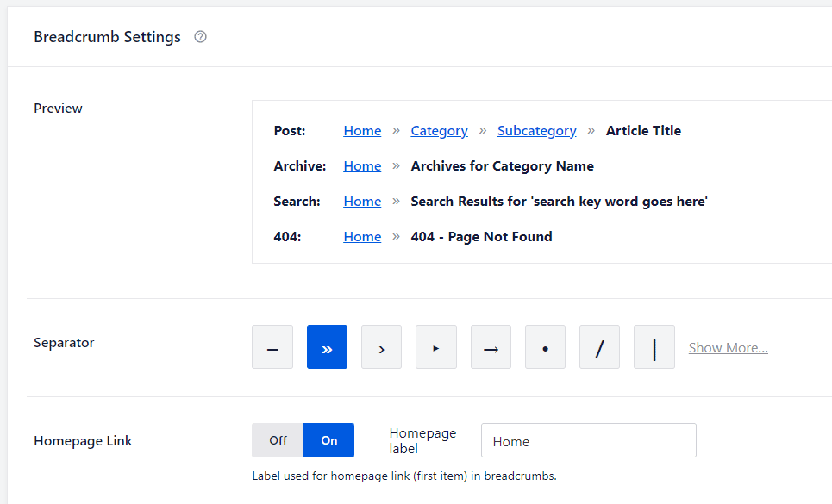Image resolution: width=832 pixels, height=504 pixels.
Task: Click the help icon beside Breadcrumb Settings
Action: pyautogui.click(x=200, y=37)
